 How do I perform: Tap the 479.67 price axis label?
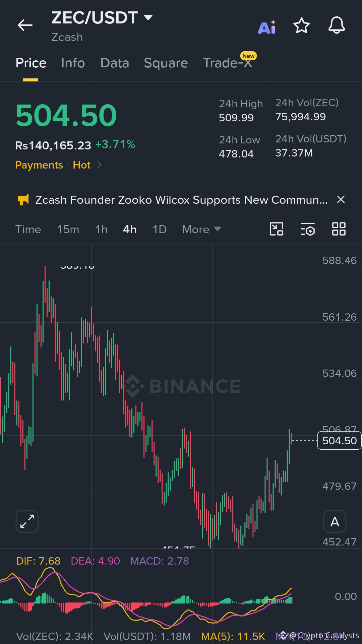(x=340, y=486)
